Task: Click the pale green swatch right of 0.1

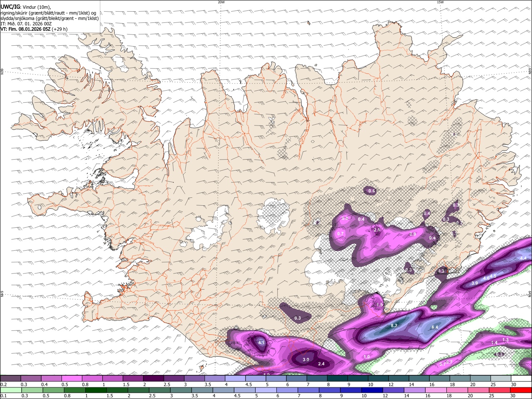Action: tap(10, 390)
